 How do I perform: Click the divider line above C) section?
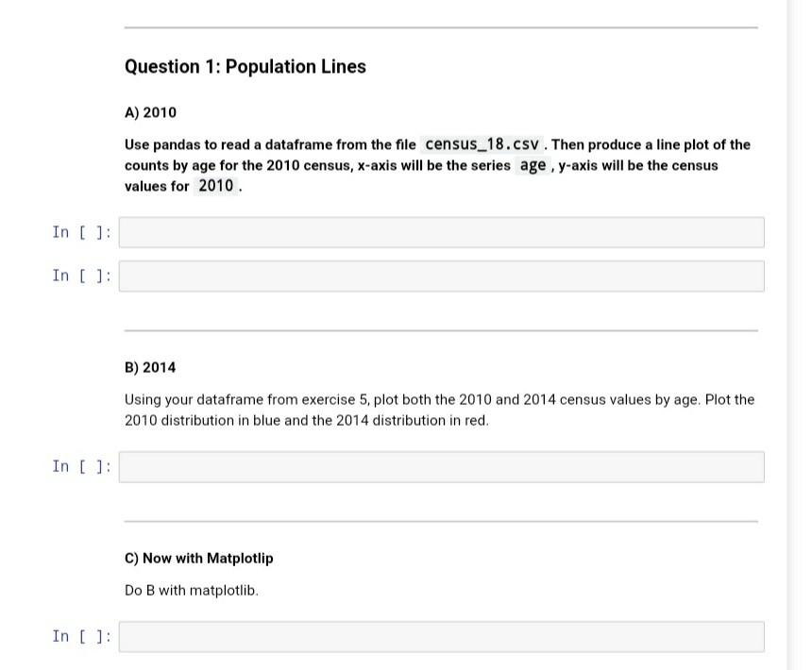pyautogui.click(x=442, y=519)
